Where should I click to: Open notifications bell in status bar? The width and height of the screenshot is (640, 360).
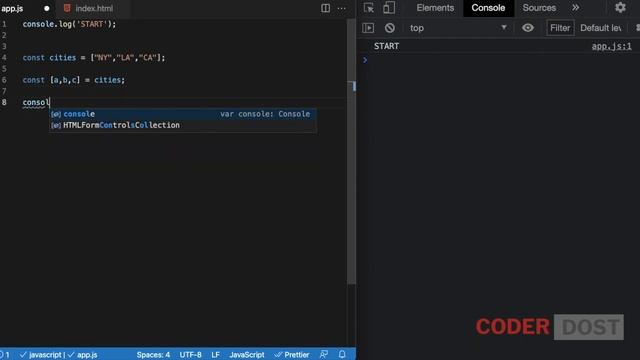342,354
